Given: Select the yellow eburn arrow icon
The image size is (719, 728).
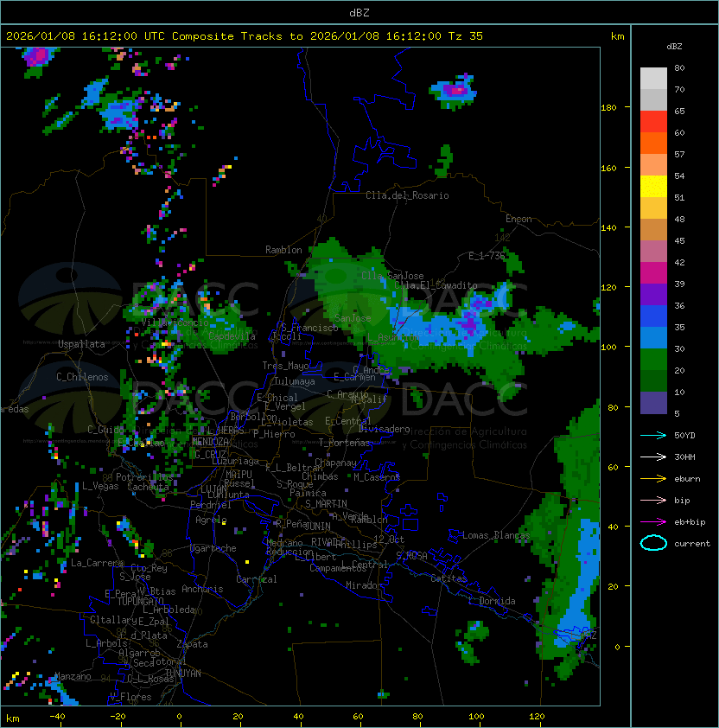Looking at the screenshot, I should point(653,478).
